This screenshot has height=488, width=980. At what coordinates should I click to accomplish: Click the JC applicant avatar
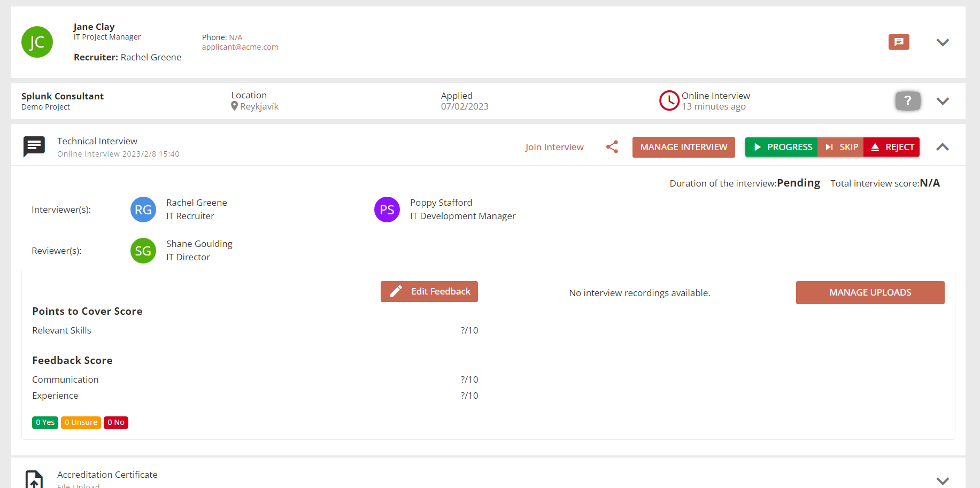37,42
